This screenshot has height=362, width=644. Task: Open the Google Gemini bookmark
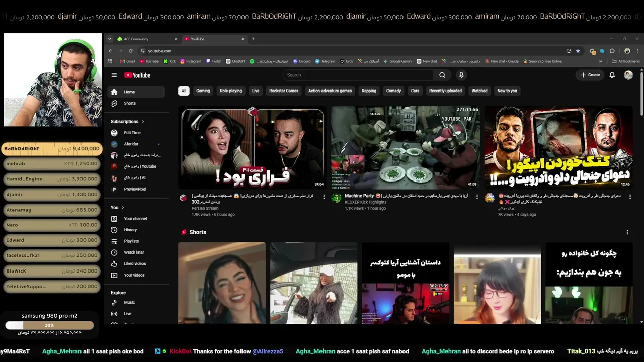point(397,61)
